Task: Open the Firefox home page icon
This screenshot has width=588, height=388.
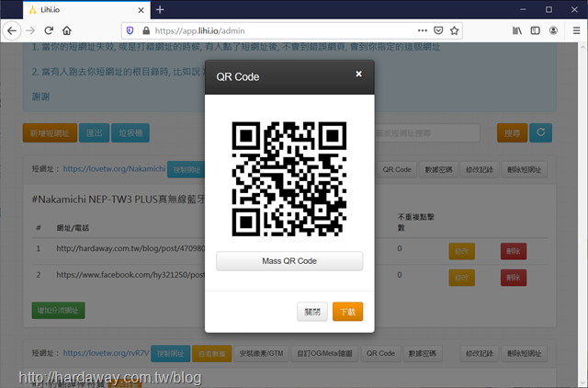Action: tap(67, 30)
